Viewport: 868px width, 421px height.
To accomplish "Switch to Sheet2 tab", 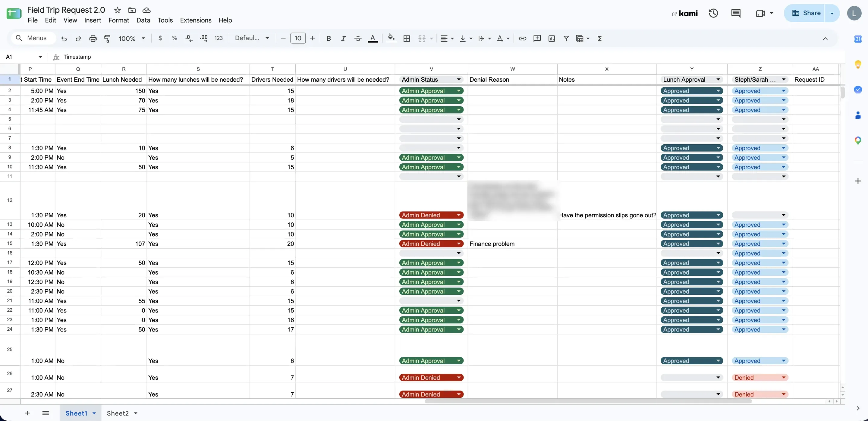I will 118,413.
